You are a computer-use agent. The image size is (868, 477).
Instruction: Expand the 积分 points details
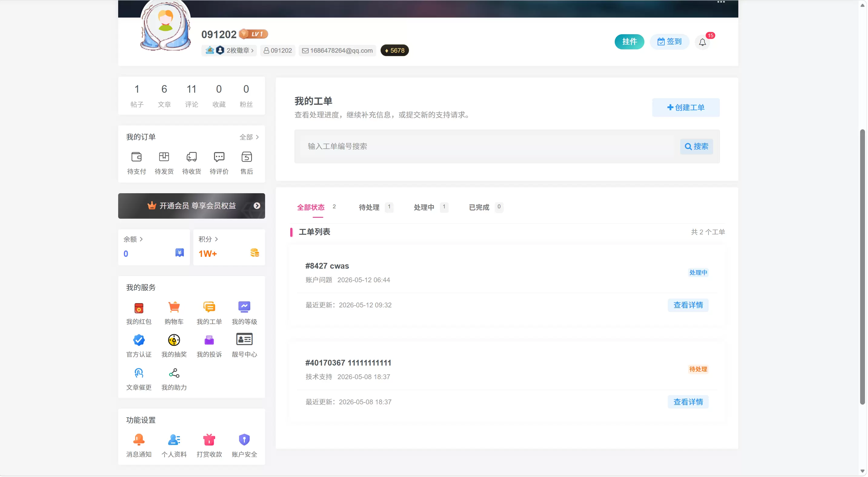208,240
